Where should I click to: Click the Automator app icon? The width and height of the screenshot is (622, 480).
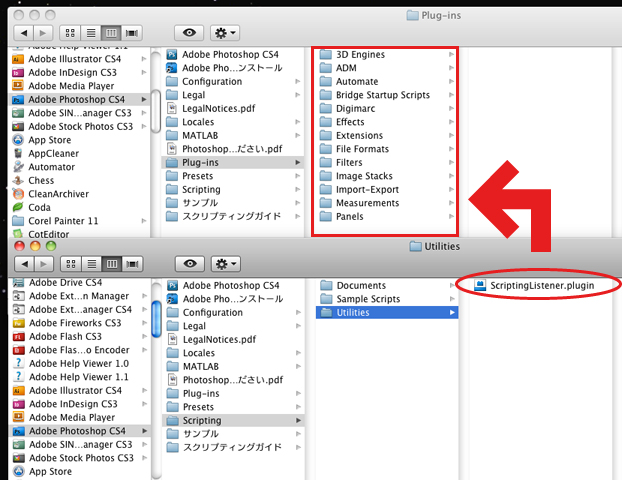click(x=18, y=167)
